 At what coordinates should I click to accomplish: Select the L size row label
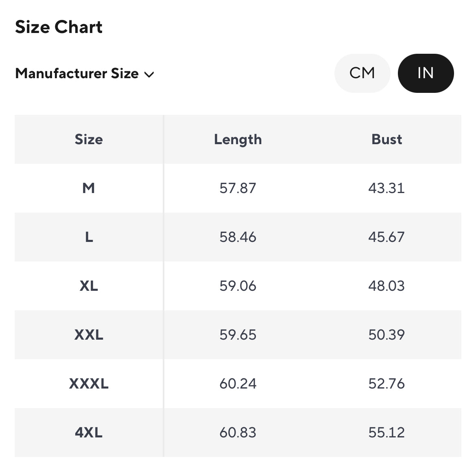89,237
